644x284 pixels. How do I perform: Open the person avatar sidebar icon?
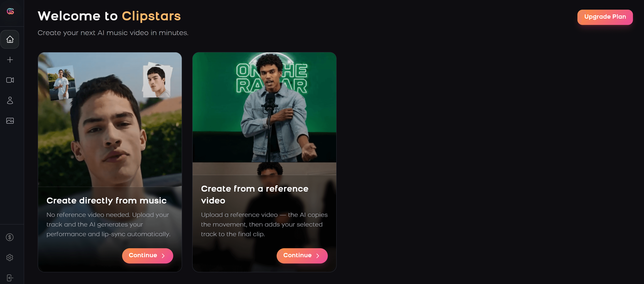coord(10,100)
